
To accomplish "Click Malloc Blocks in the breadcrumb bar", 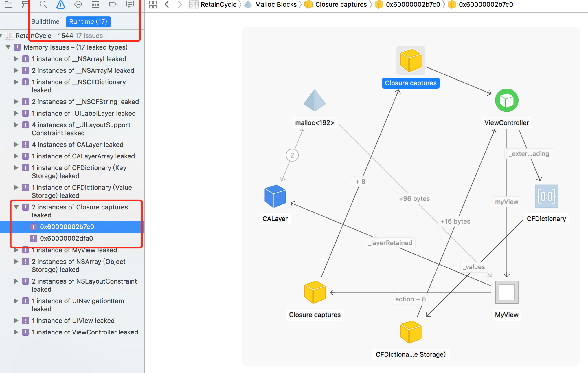I will click(x=275, y=4).
